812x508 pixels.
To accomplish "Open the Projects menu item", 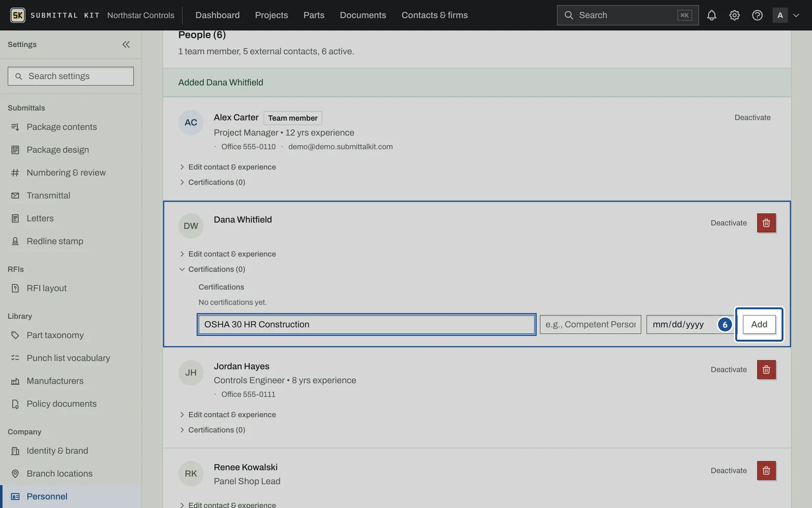I will (272, 15).
